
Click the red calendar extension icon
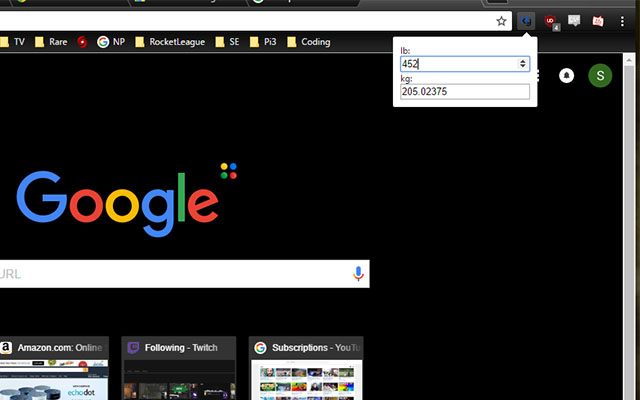coord(598,21)
